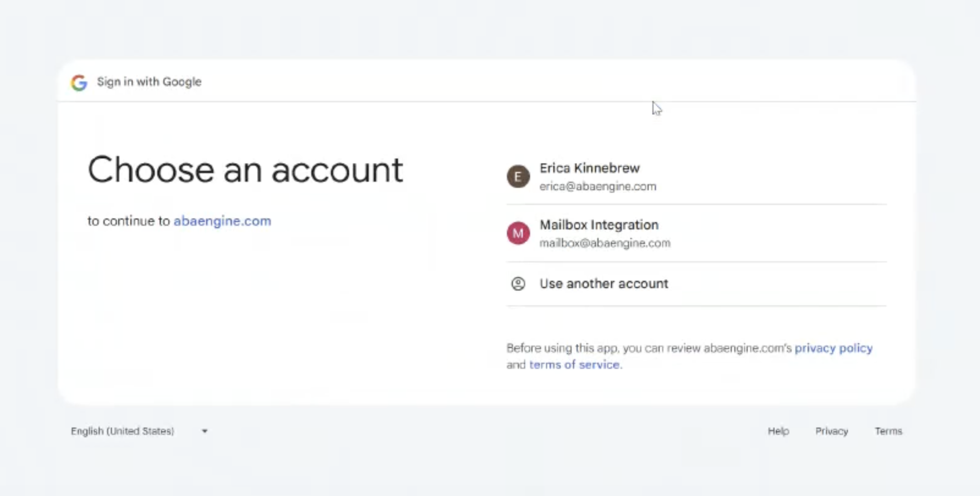Screen dimensions: 980x496
Task: Click the person icon beside Use another account
Action: [x=518, y=284]
